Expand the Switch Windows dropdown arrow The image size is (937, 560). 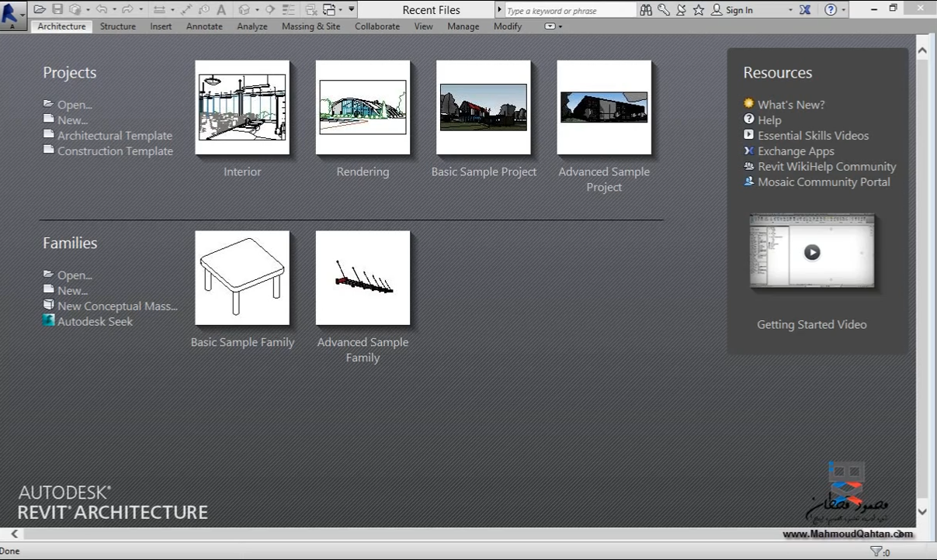(x=340, y=9)
